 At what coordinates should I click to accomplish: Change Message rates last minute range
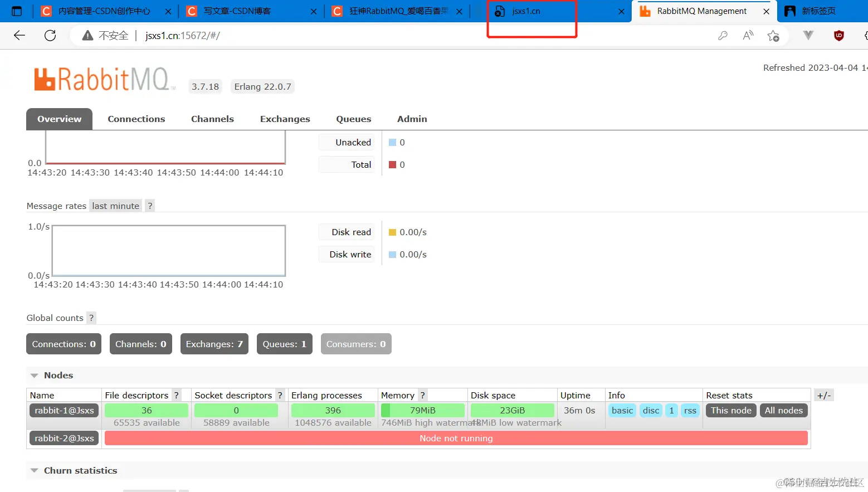tap(116, 206)
